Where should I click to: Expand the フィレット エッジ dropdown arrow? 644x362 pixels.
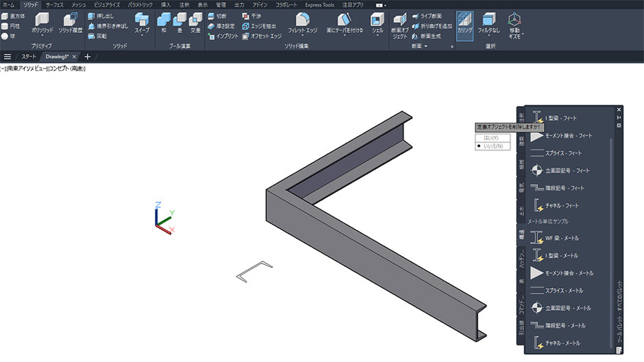(x=303, y=36)
